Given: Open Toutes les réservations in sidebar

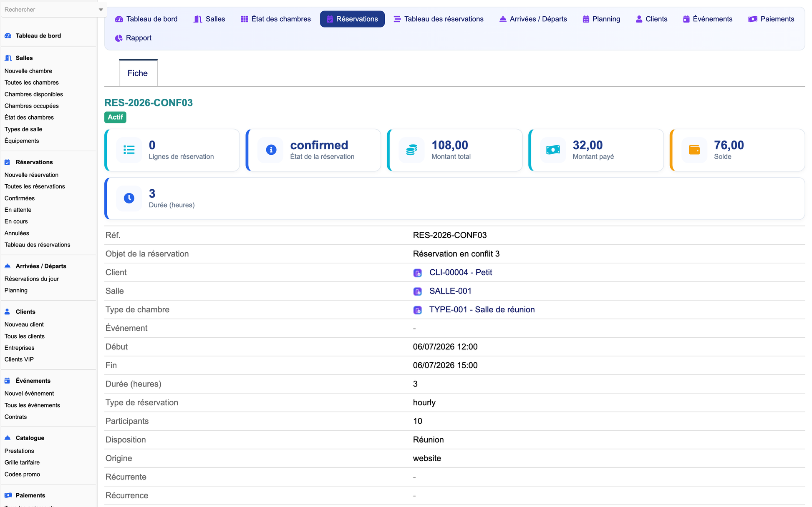Looking at the screenshot, I should pyautogui.click(x=35, y=186).
